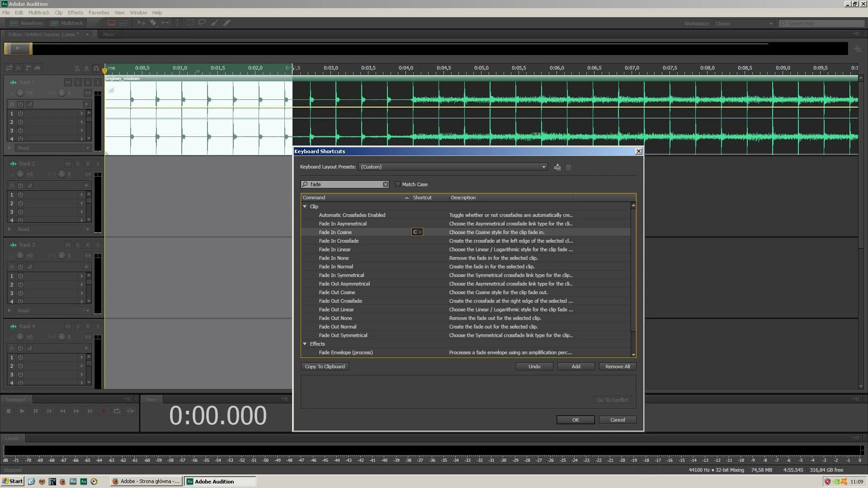This screenshot has width=868, height=488.
Task: Enable the Match Case checkbox
Action: [x=398, y=184]
